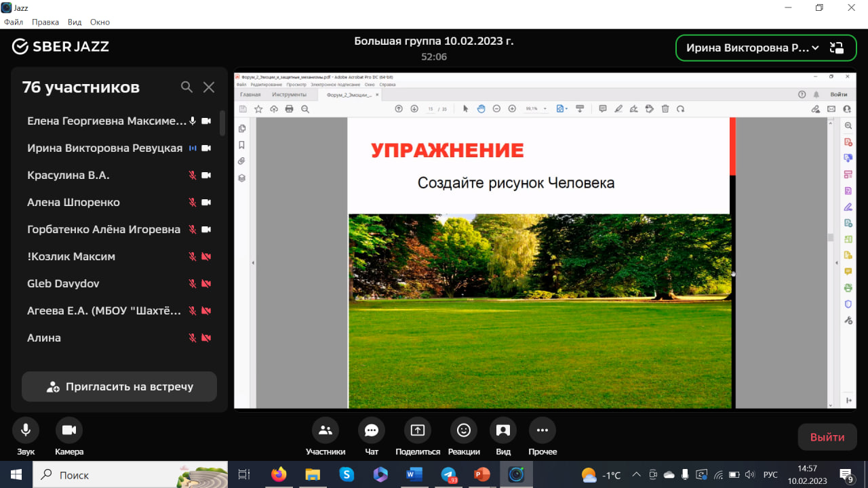The width and height of the screenshot is (868, 488).
Task: Open the Файл menu in Jazz
Action: coord(14,22)
